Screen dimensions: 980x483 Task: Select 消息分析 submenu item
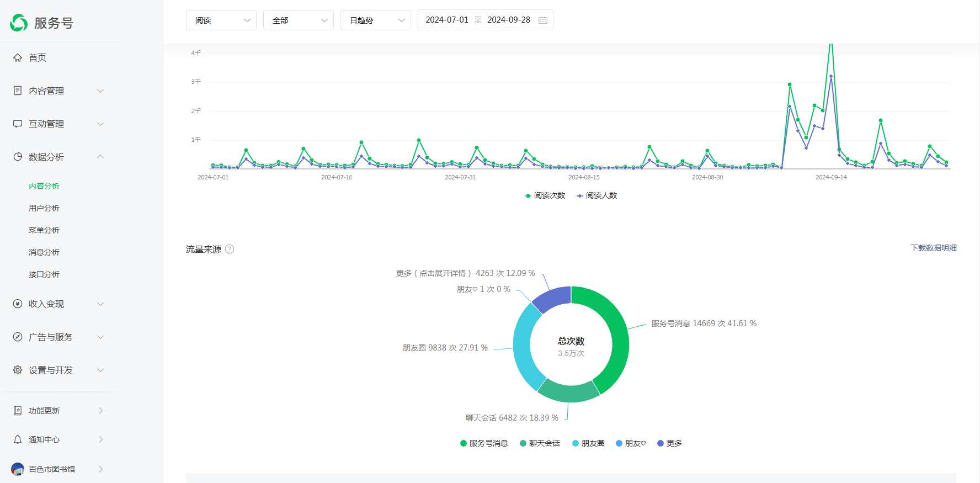click(44, 252)
